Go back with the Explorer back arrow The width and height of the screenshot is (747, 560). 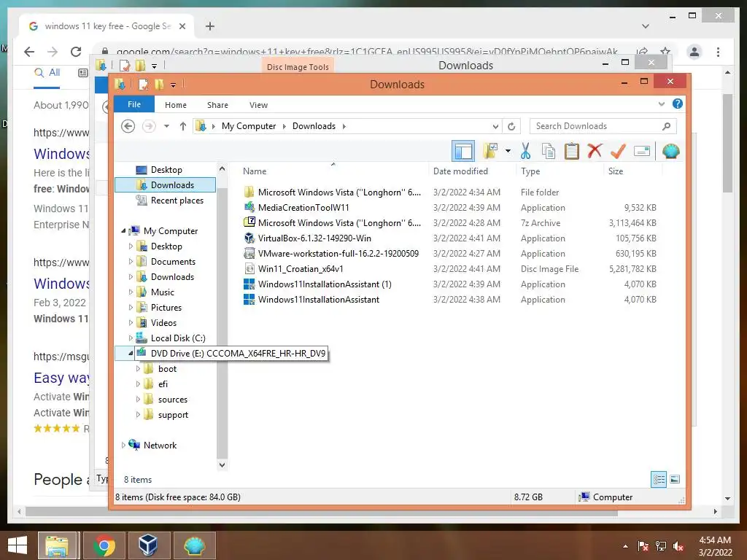tap(128, 126)
